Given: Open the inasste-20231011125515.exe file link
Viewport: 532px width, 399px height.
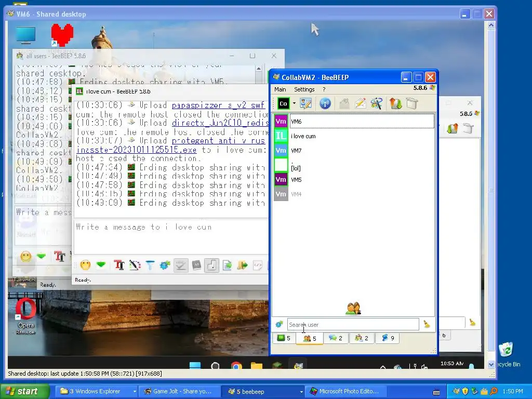Looking at the screenshot, I should click(137, 150).
